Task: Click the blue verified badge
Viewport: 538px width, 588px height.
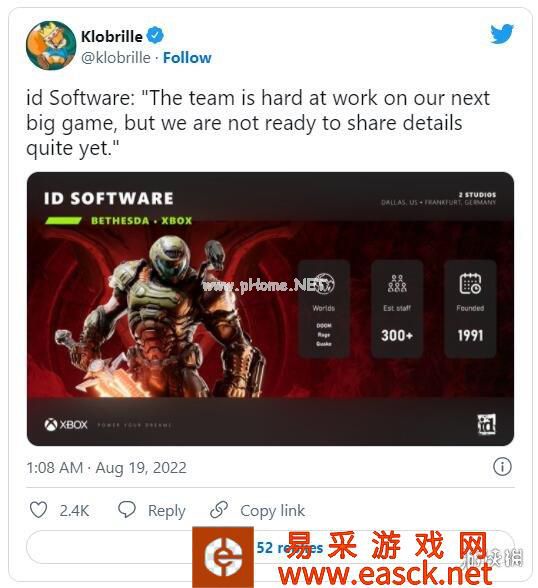Action: [x=155, y=36]
